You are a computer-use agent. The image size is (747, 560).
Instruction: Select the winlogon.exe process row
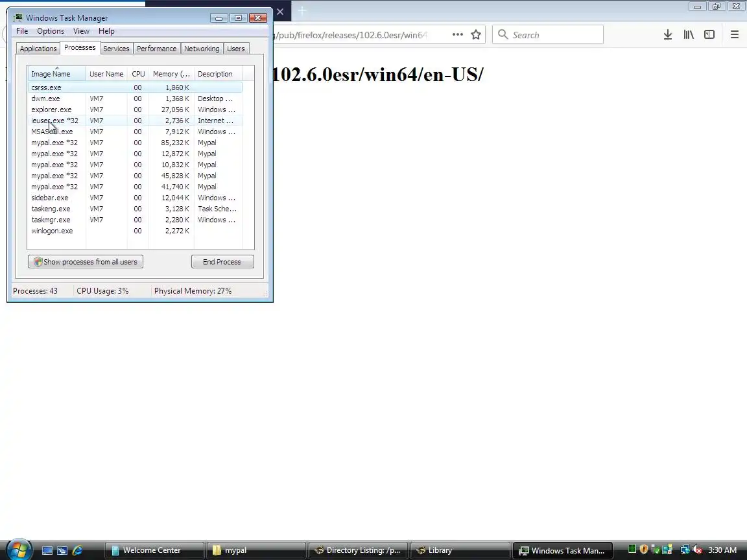point(135,231)
